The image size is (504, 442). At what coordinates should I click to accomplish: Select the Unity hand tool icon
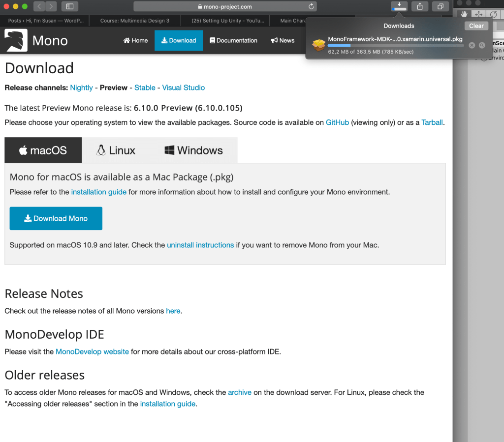click(464, 14)
